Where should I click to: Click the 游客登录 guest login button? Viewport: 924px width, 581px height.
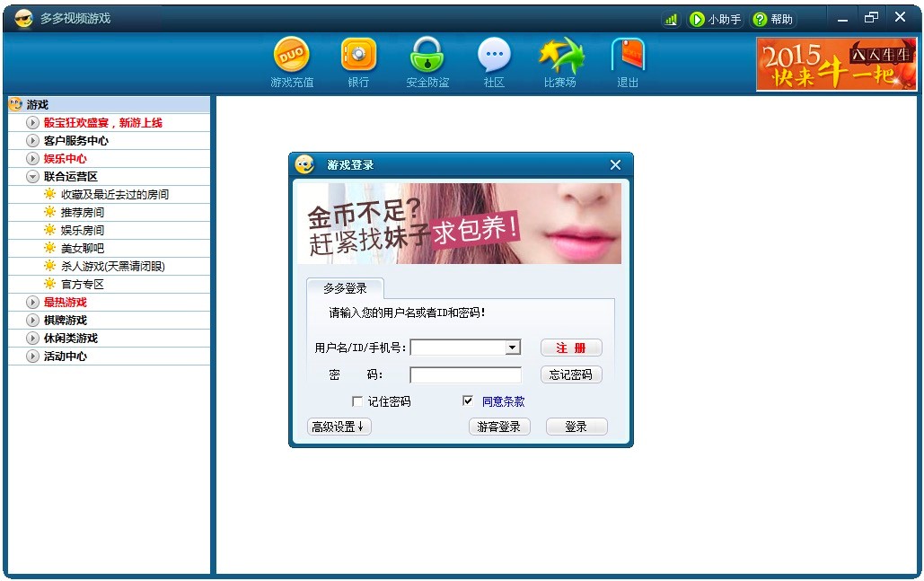click(499, 427)
